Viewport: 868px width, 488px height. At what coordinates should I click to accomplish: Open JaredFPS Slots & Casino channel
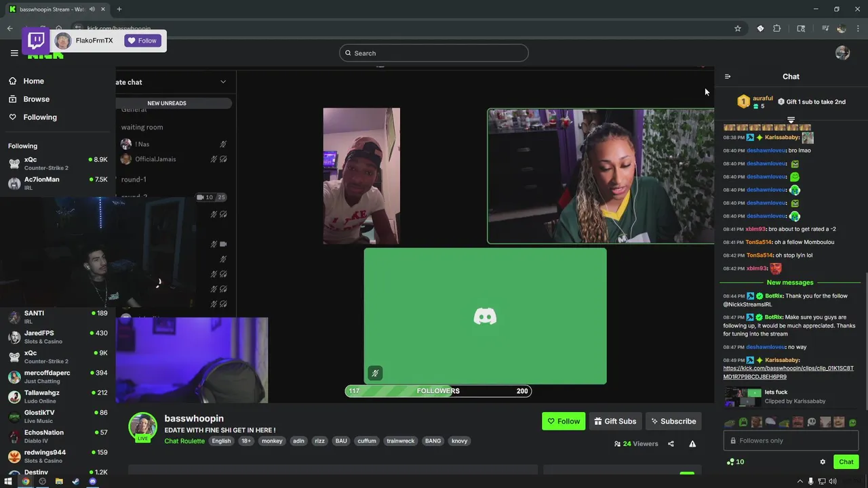coord(58,337)
